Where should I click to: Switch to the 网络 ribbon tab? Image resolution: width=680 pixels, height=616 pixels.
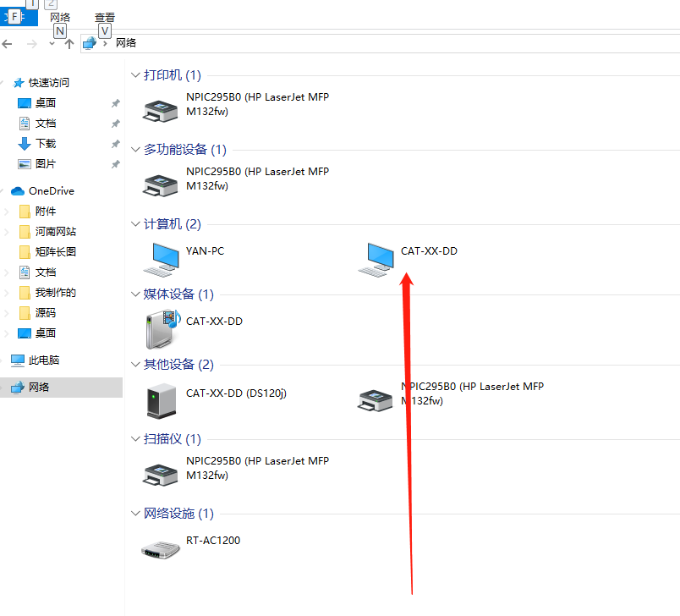pyautogui.click(x=60, y=18)
